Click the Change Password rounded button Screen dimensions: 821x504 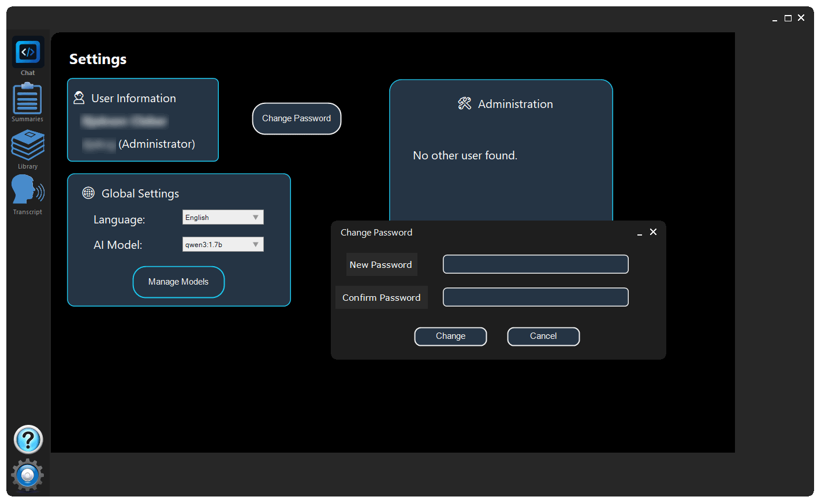(x=296, y=118)
